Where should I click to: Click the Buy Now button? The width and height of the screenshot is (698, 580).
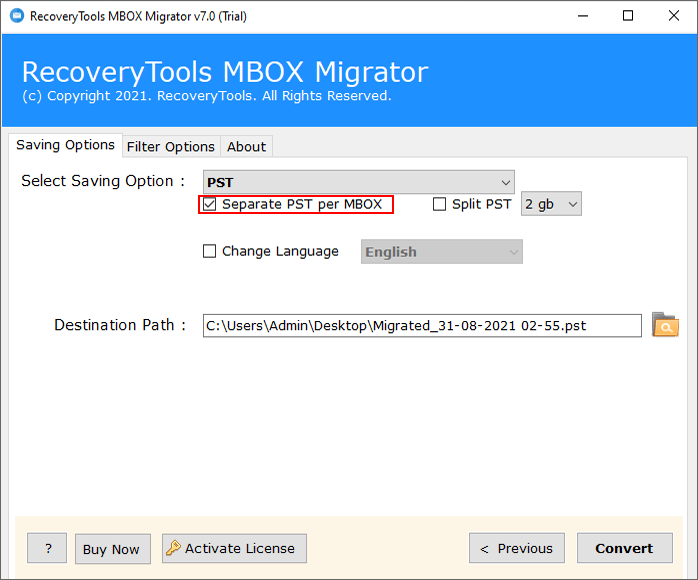113,549
